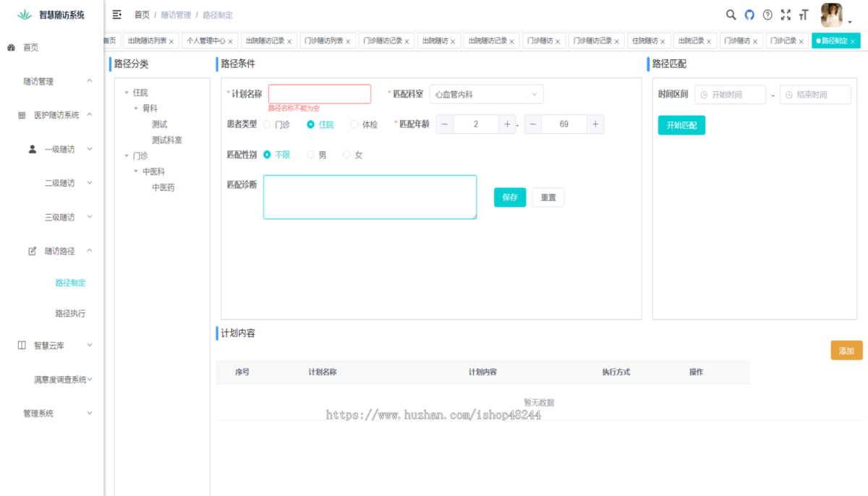Select 门诊 patient type radio
The image size is (868, 496).
267,124
